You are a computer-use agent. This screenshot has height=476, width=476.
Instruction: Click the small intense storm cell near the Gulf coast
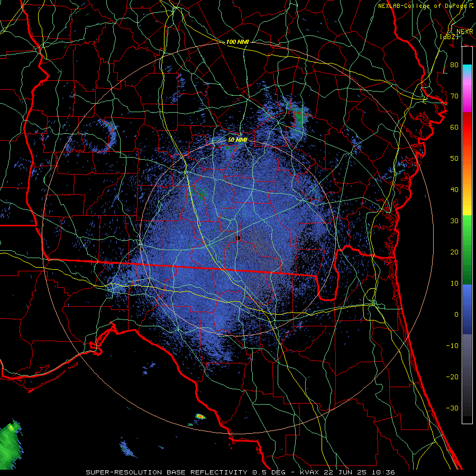pos(200,417)
